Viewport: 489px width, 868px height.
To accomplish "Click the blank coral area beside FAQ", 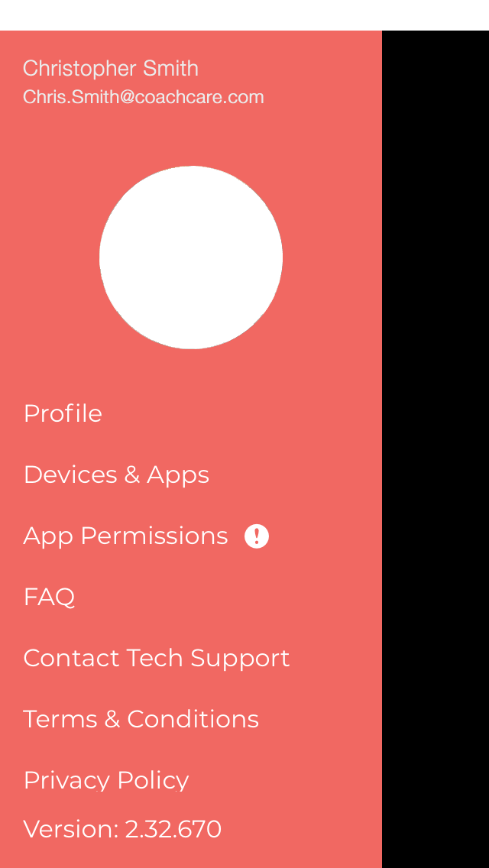I will tap(228, 597).
